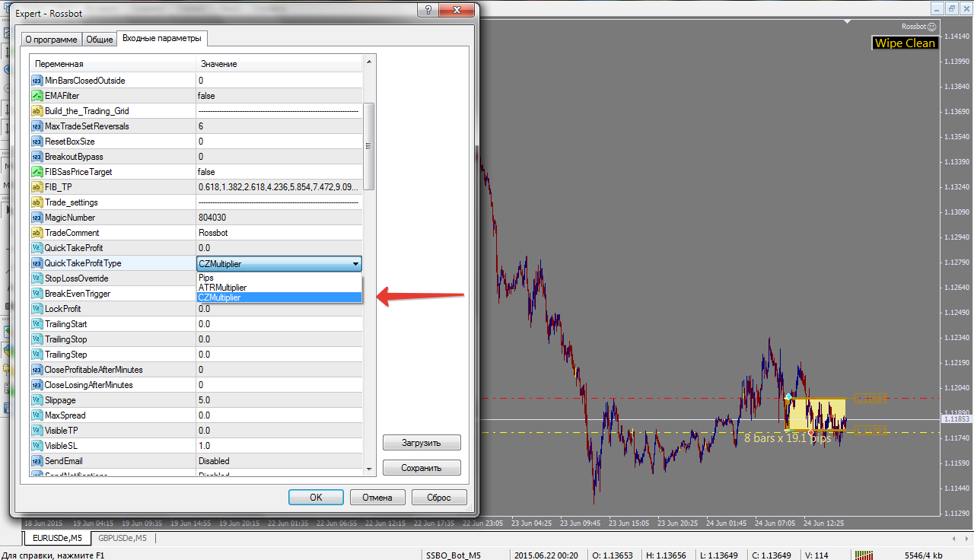Screen dimensions: 974x560
Task: Open the GBPUSDe,M5 chart tab
Action: [x=123, y=538]
